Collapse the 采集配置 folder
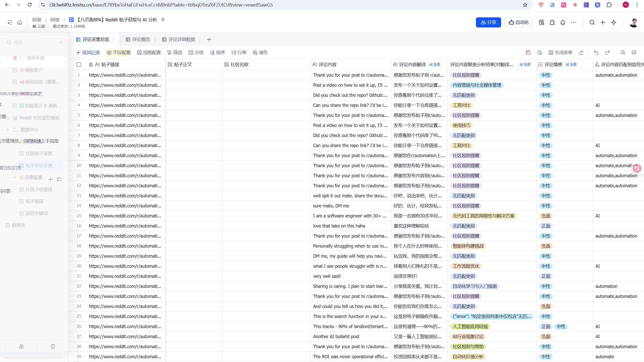The height and width of the screenshot is (362, 644). [14, 177]
